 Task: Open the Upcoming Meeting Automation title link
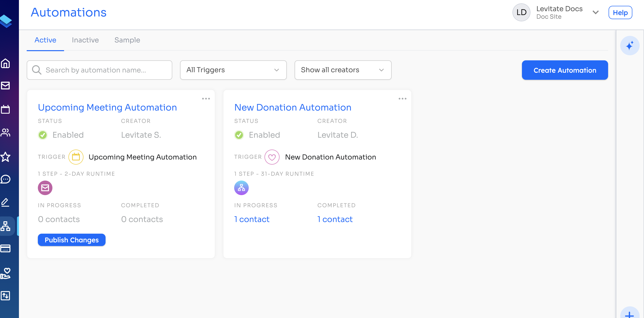coord(107,107)
